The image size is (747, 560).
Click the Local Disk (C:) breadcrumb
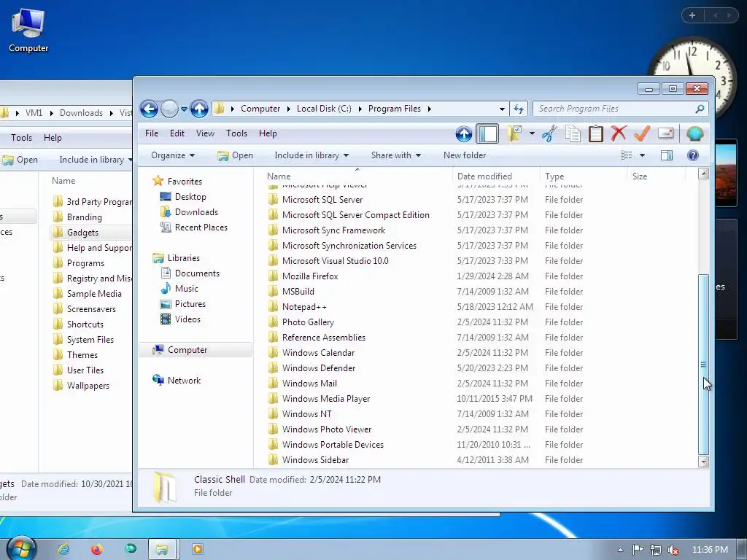[x=324, y=109]
